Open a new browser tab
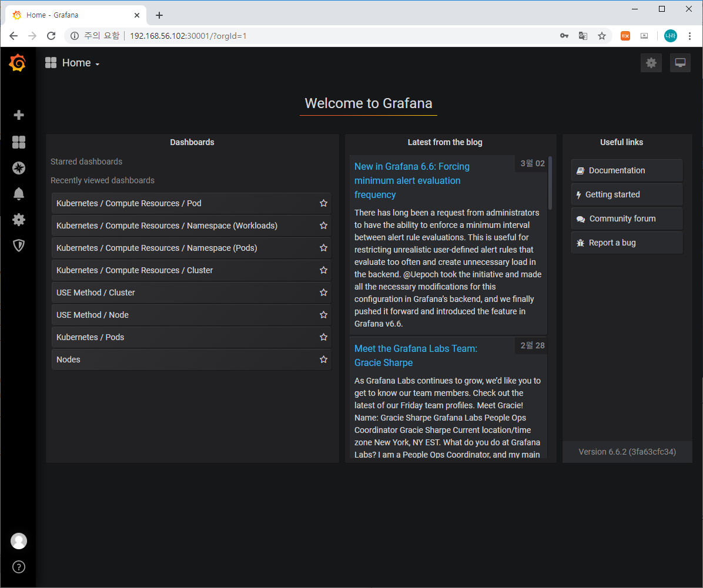The width and height of the screenshot is (703, 588). point(159,15)
